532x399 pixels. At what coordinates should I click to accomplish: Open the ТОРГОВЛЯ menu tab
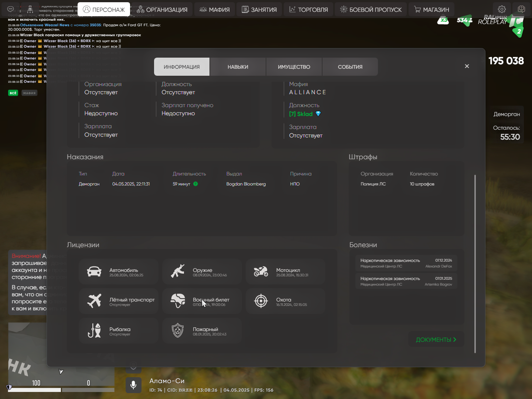[x=308, y=10]
